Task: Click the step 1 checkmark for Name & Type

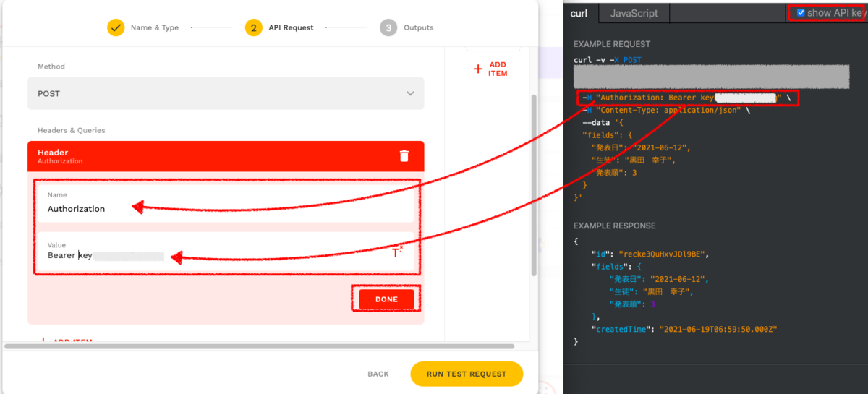Action: (x=116, y=27)
